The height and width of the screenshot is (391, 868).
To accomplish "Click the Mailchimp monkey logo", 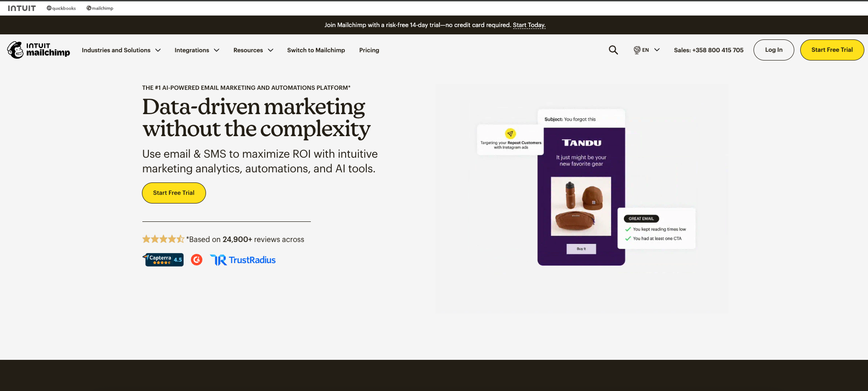I will click(x=16, y=50).
